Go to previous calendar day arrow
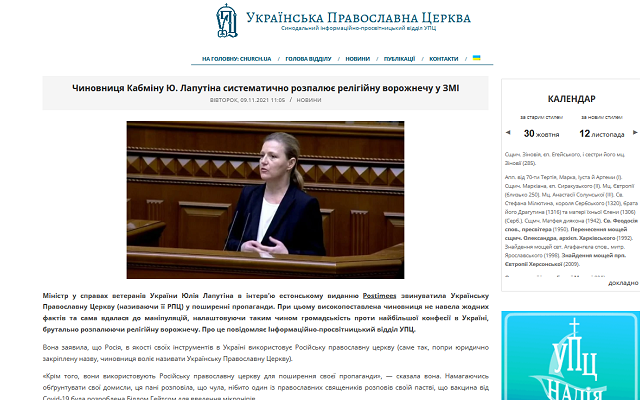 [x=508, y=132]
